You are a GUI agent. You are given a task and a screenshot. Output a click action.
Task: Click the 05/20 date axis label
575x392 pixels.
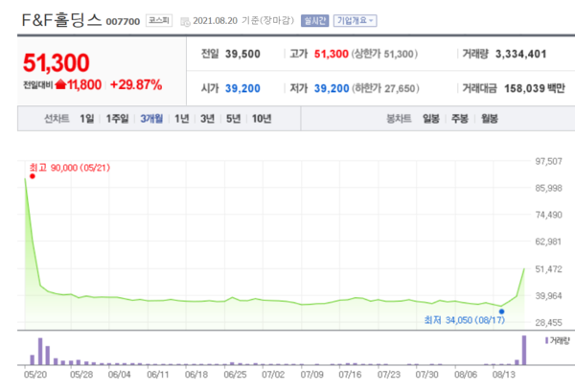pyautogui.click(x=35, y=375)
